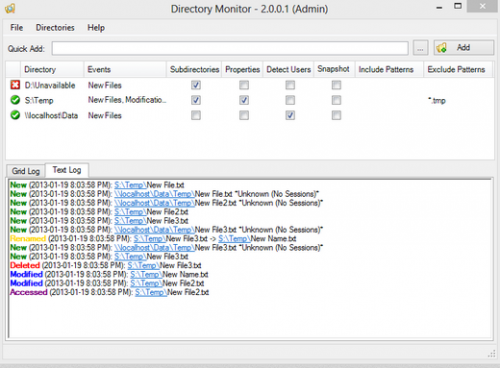Enable Detect Users for S:\Temp
Image resolution: width=500 pixels, height=368 pixels.
click(x=290, y=100)
